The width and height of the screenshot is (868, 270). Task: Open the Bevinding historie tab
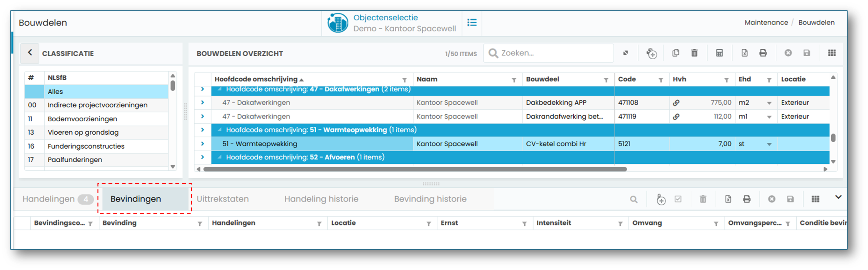point(430,199)
